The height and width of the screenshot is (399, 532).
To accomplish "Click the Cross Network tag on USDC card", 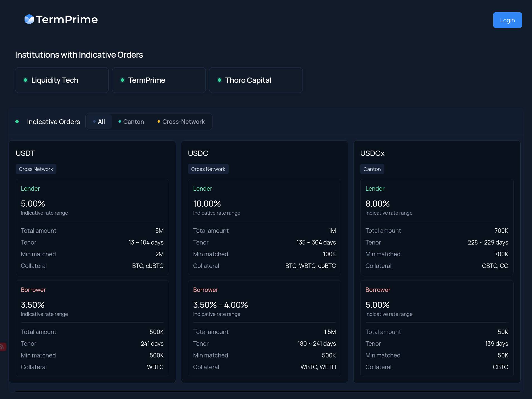I will (208, 169).
